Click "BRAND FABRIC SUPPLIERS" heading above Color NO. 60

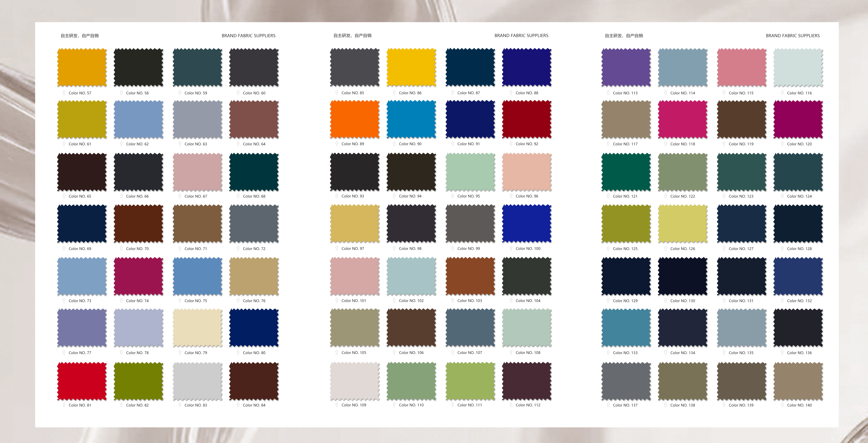249,35
